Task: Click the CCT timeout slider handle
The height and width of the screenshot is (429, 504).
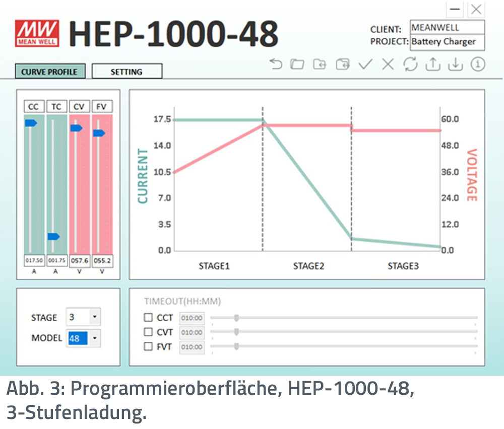Action: [x=236, y=318]
